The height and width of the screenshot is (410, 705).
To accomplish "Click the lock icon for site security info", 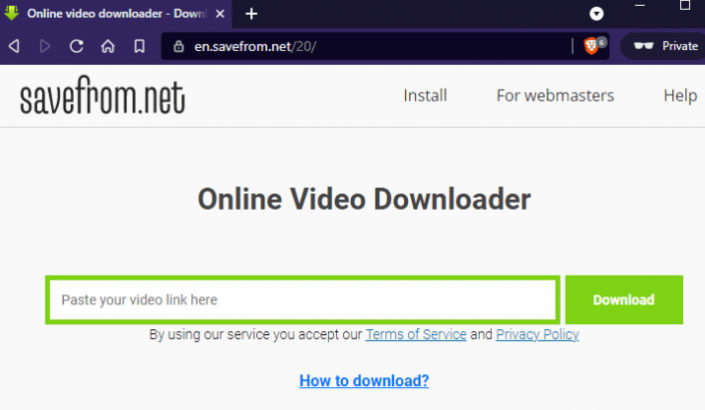I will tap(178, 46).
